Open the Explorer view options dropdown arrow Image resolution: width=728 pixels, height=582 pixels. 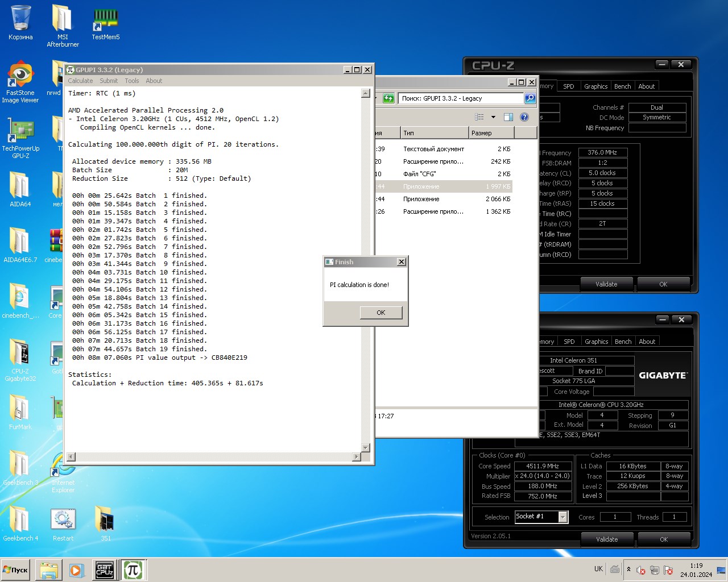493,117
